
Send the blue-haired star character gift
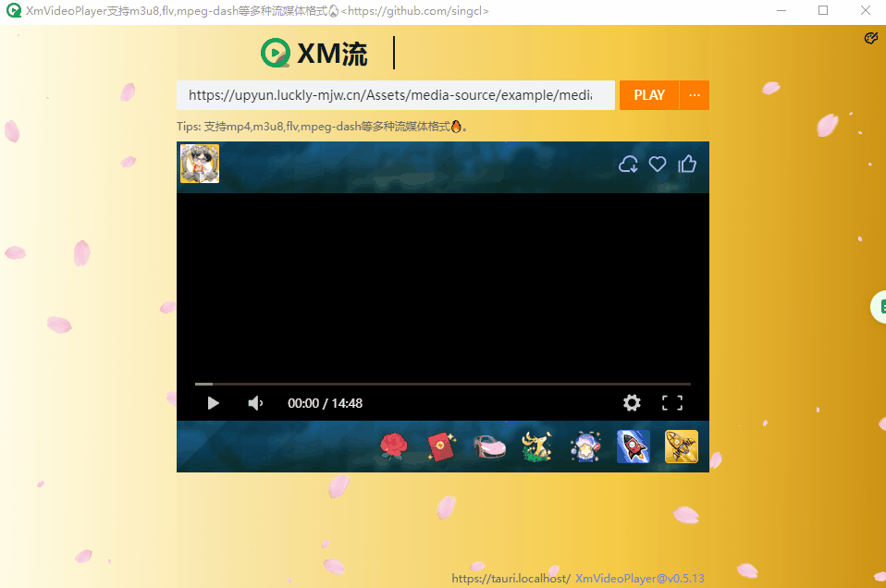pos(585,447)
